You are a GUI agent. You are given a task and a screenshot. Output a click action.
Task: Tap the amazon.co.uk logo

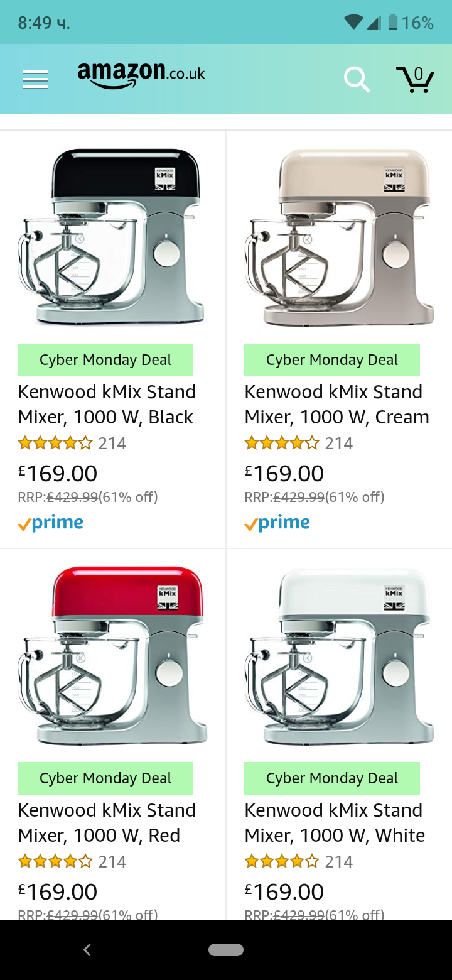[x=141, y=74]
